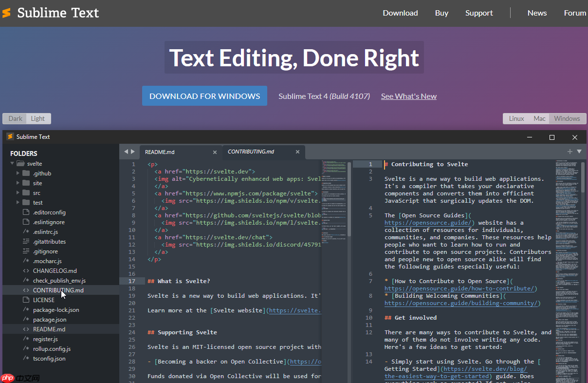
Task: Click the tab navigation forward arrow icon
Action: 133,152
